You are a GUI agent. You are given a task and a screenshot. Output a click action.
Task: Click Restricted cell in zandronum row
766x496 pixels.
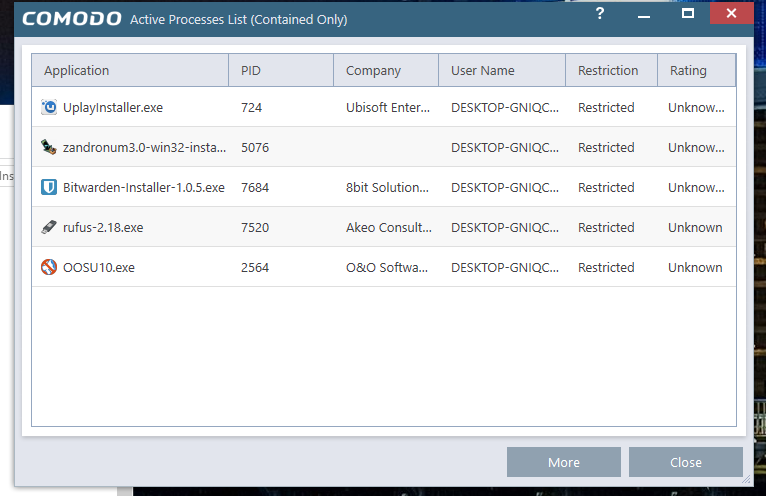point(606,148)
